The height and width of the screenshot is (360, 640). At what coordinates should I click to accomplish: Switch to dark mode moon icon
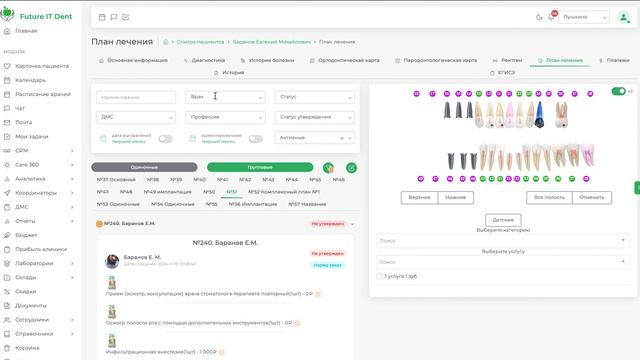[539, 17]
